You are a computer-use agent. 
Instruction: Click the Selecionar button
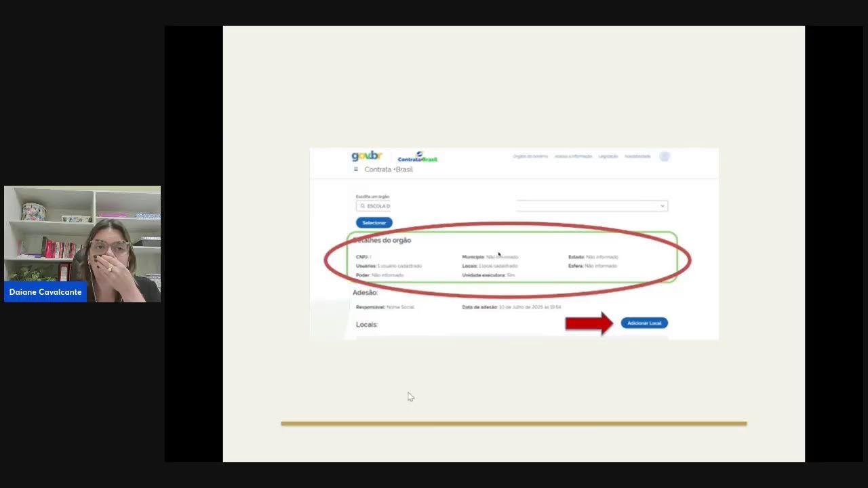pos(374,222)
